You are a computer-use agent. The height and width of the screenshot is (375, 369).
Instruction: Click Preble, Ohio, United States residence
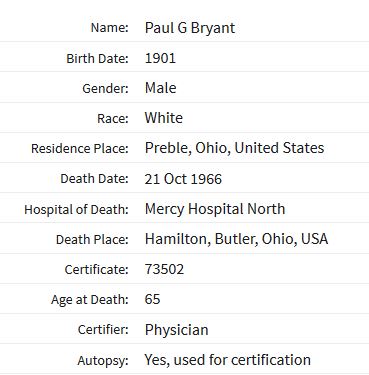coord(234,148)
